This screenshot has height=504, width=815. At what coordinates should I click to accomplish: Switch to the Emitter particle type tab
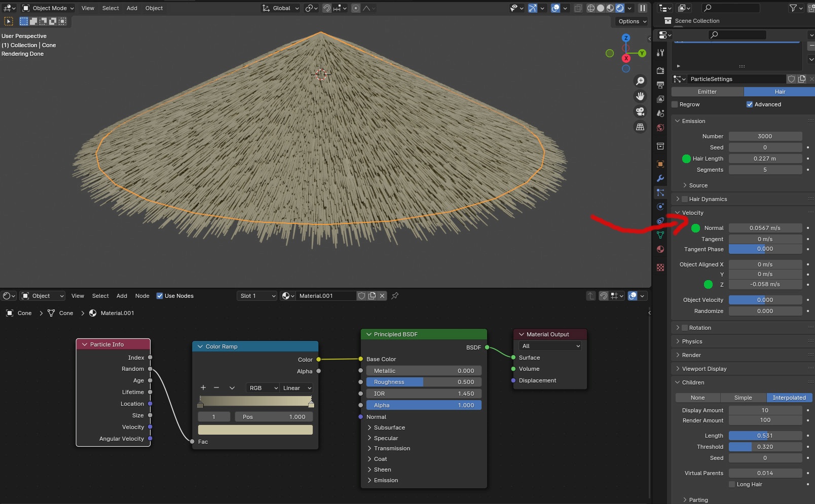click(707, 92)
